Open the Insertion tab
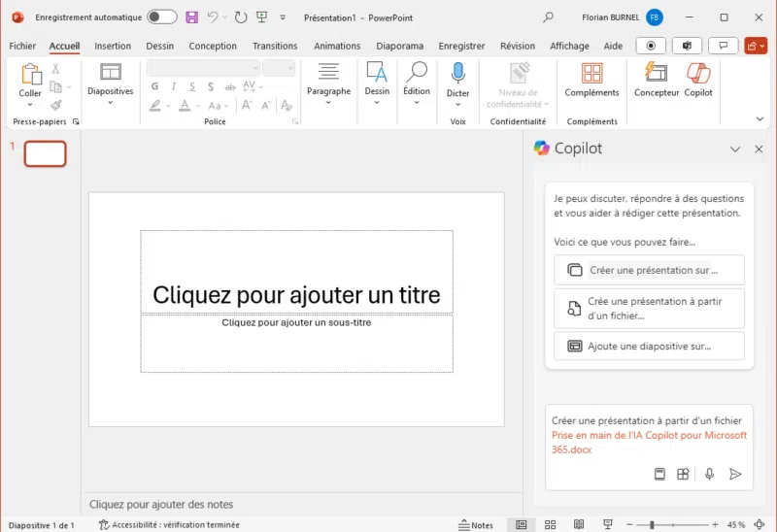Image resolution: width=777 pixels, height=532 pixels. pos(113,46)
